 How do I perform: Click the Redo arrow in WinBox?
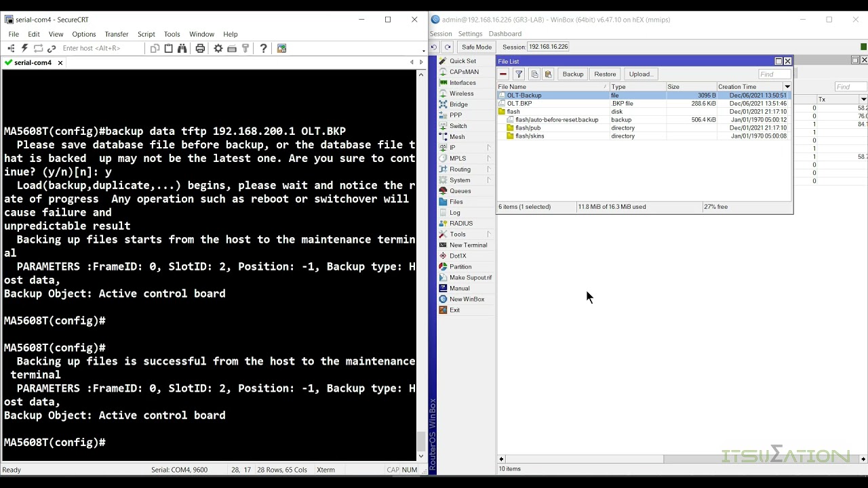(x=448, y=47)
